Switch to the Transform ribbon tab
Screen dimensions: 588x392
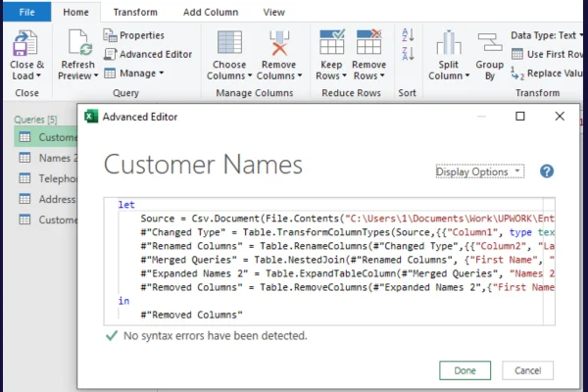[x=135, y=12]
